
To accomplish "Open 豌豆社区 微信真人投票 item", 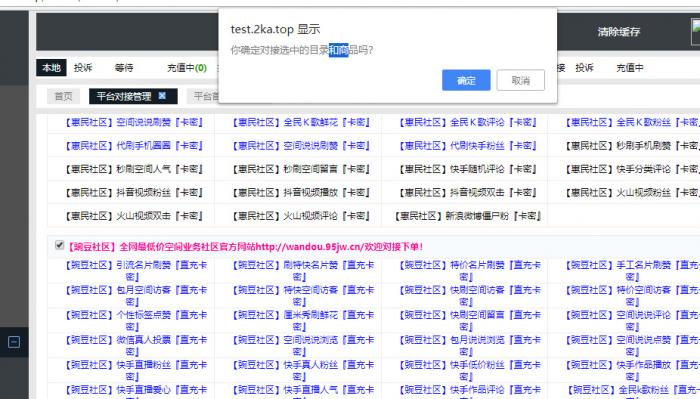I will tap(136, 345).
